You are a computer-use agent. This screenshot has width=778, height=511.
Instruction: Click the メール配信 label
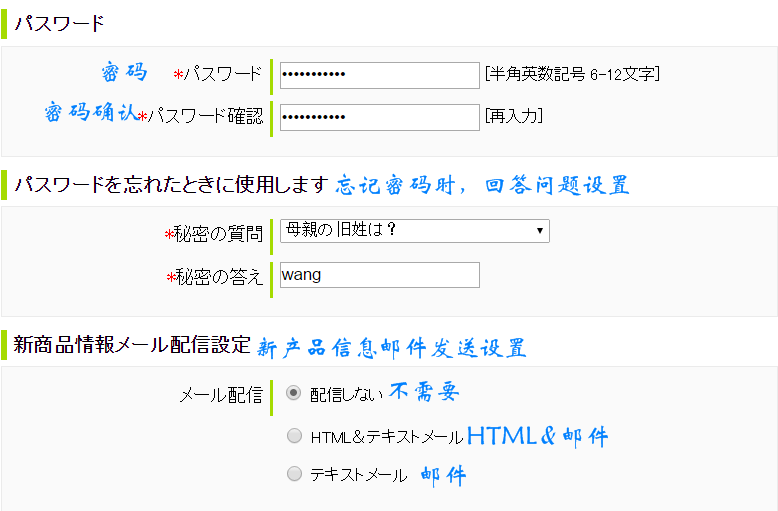220,395
